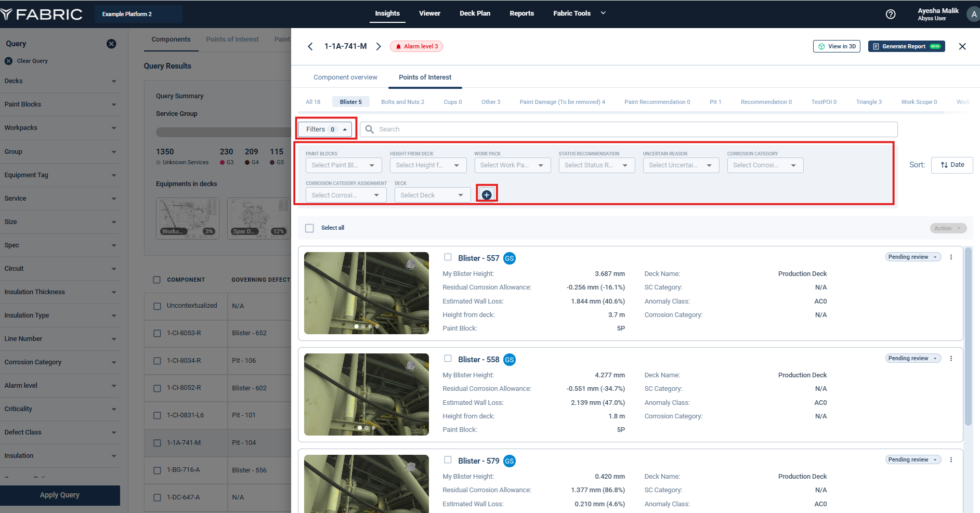
Task: Click the Generate Report button
Action: [x=906, y=46]
